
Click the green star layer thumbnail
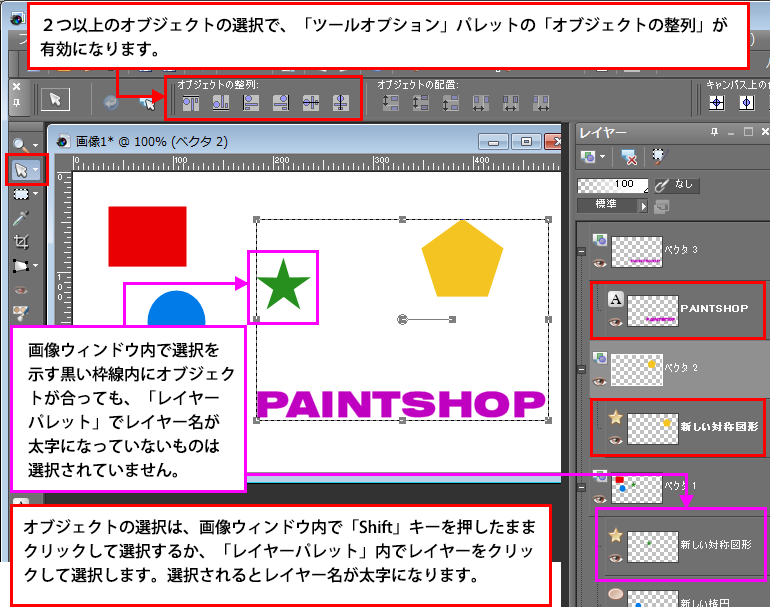[x=653, y=546]
